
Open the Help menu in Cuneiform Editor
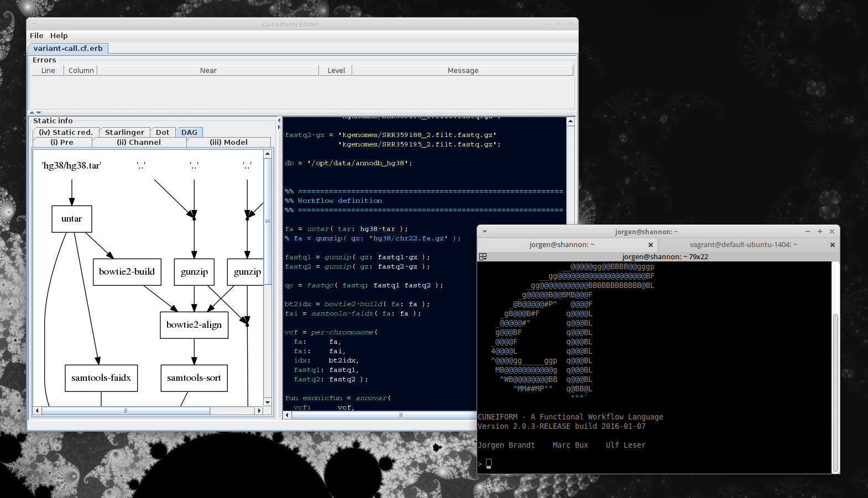click(x=59, y=35)
